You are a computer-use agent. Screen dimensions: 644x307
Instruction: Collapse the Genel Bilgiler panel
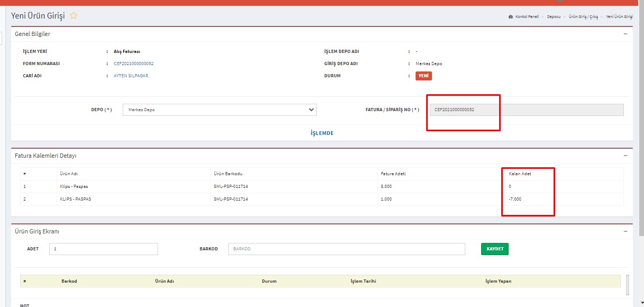click(x=625, y=34)
